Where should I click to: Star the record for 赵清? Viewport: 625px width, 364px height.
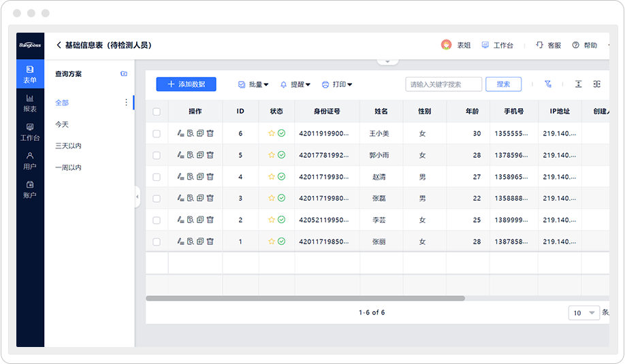coord(272,177)
